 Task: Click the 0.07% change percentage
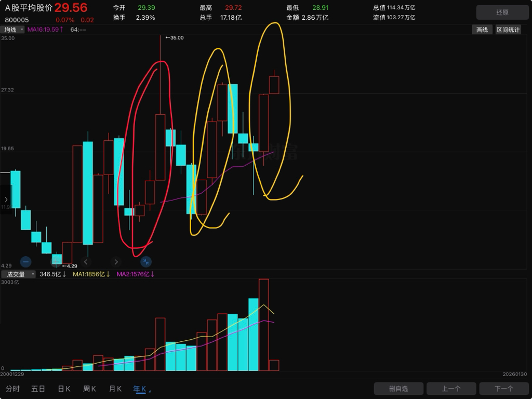(x=65, y=20)
